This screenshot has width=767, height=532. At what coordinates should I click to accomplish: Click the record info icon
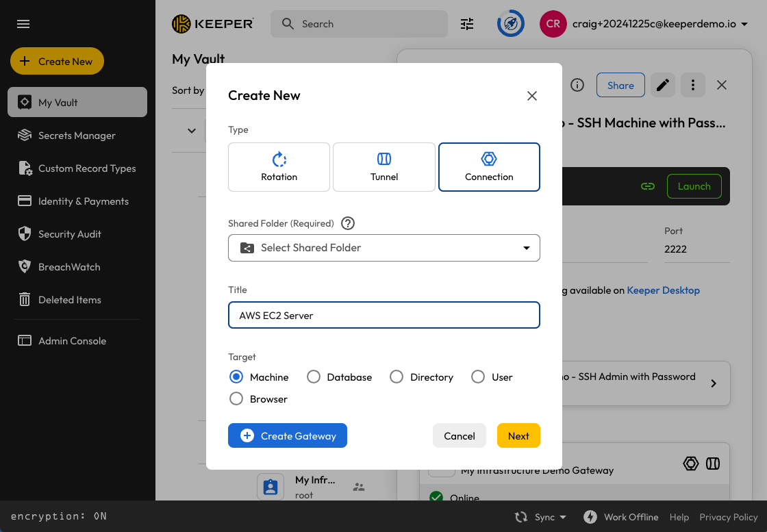click(x=577, y=85)
